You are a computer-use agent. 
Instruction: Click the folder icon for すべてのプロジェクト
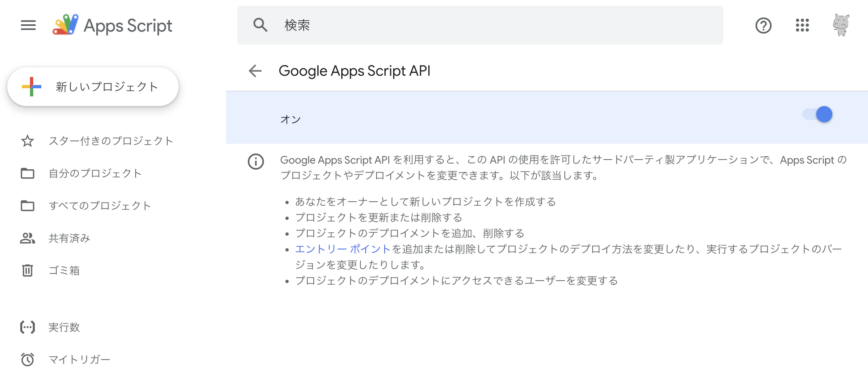(28, 206)
